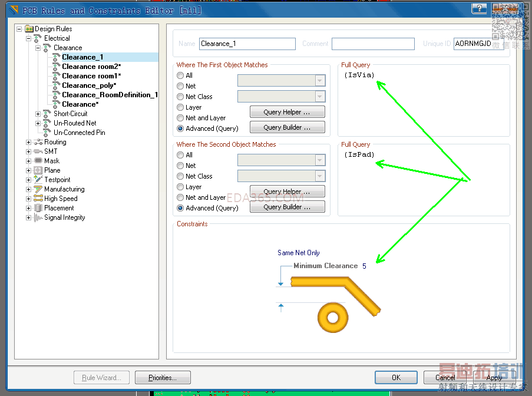Image resolution: width=532 pixels, height=396 pixels.
Task: Collapse the Clearance tree node
Action: click(38, 48)
